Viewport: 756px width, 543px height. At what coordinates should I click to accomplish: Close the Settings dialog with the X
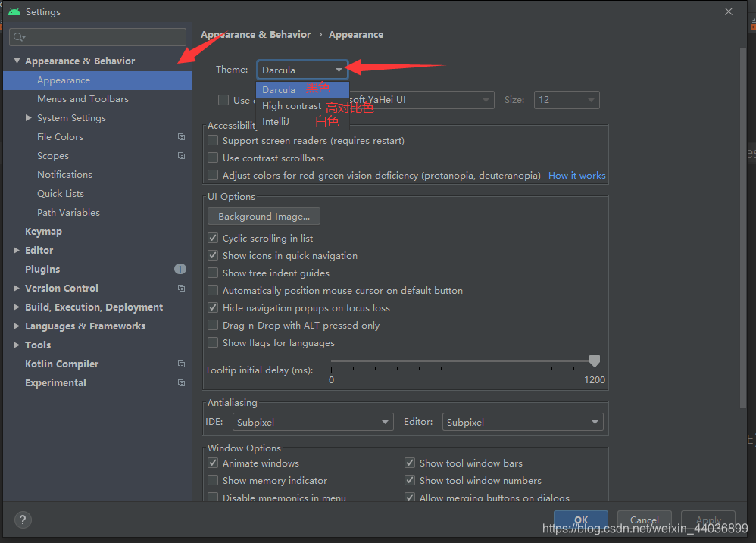tap(729, 11)
